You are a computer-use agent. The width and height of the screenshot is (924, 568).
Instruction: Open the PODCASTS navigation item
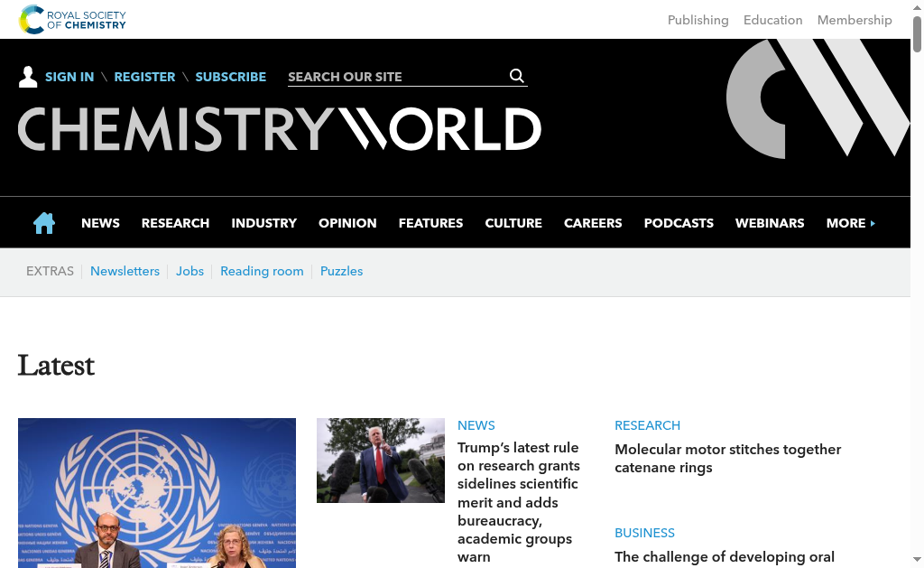coord(679,223)
